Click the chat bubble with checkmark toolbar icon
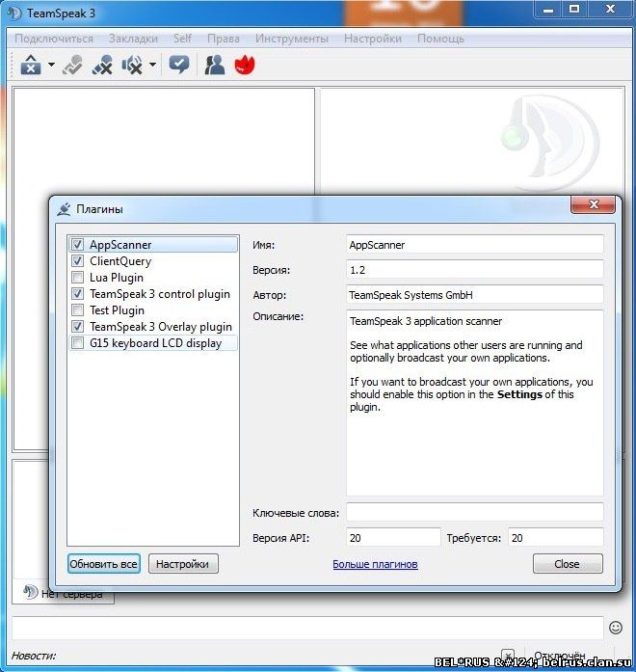This screenshot has height=672, width=636. (x=179, y=66)
